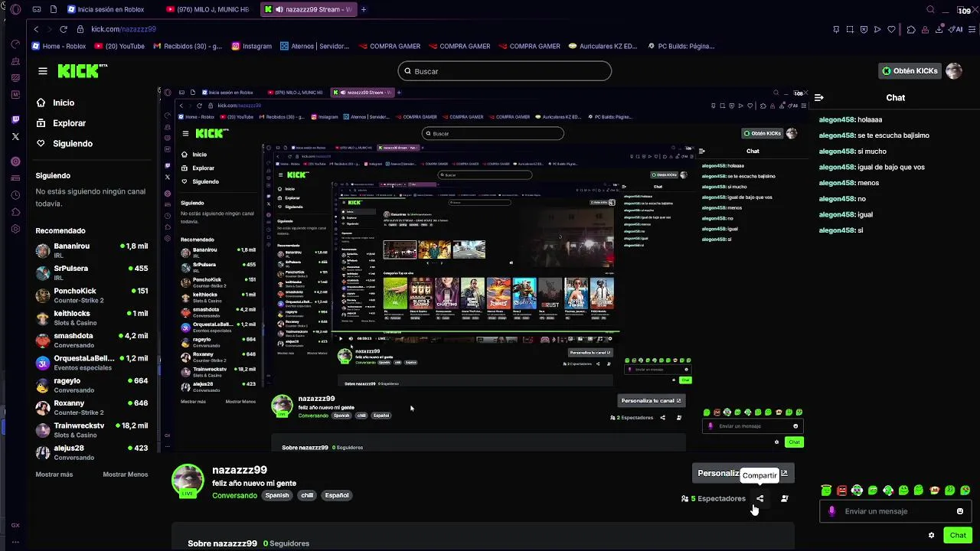980x551 pixels.
Task: Open recommended channel alejus28
Action: coord(92,452)
